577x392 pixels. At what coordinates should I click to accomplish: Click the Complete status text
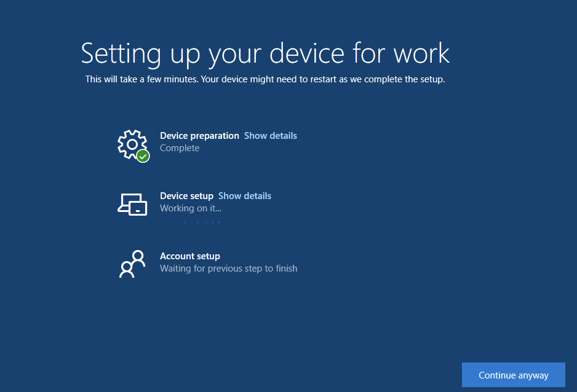[180, 148]
